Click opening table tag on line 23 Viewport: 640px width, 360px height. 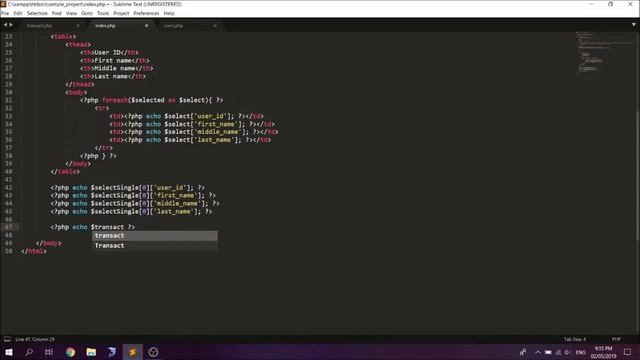pos(64,36)
